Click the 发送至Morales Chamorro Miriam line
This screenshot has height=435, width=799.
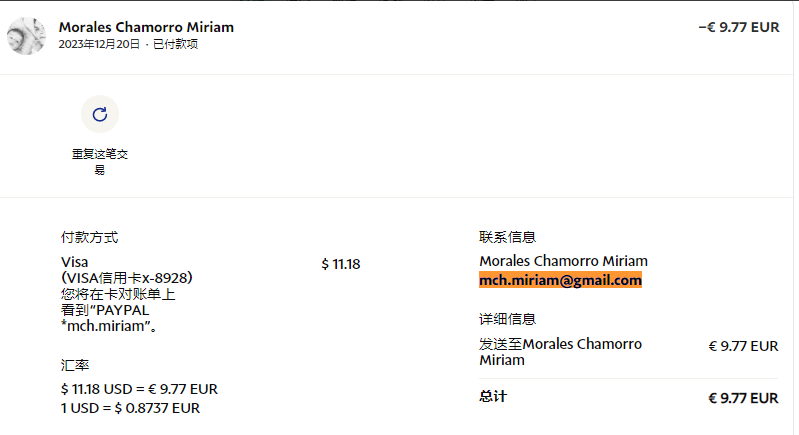[560, 352]
